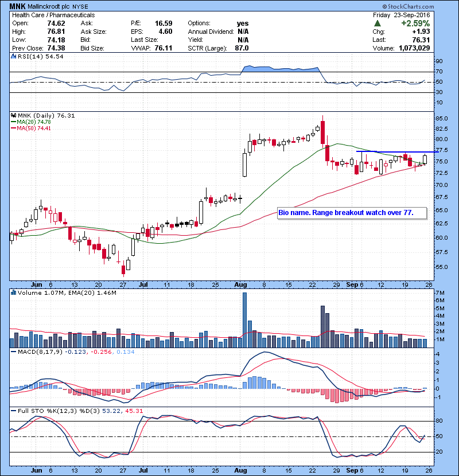Click the MACD(8,17,9) indicator label
The width and height of the screenshot is (459, 476).
coord(40,352)
